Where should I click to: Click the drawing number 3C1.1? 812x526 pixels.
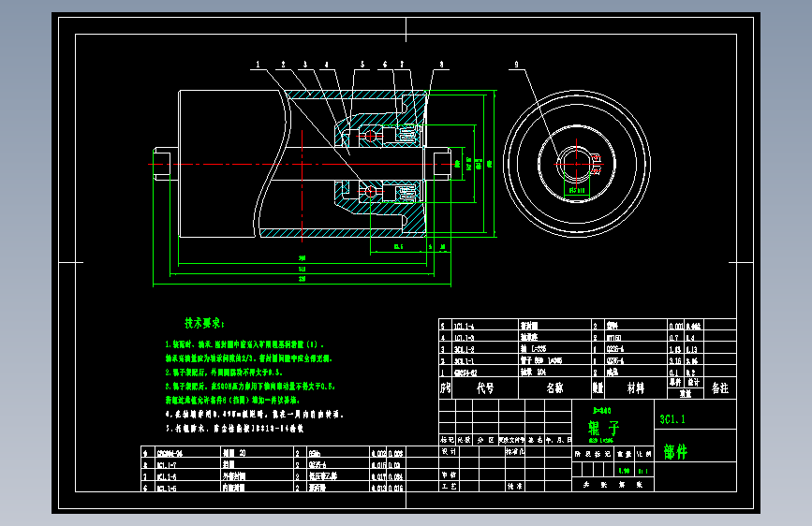click(672, 419)
